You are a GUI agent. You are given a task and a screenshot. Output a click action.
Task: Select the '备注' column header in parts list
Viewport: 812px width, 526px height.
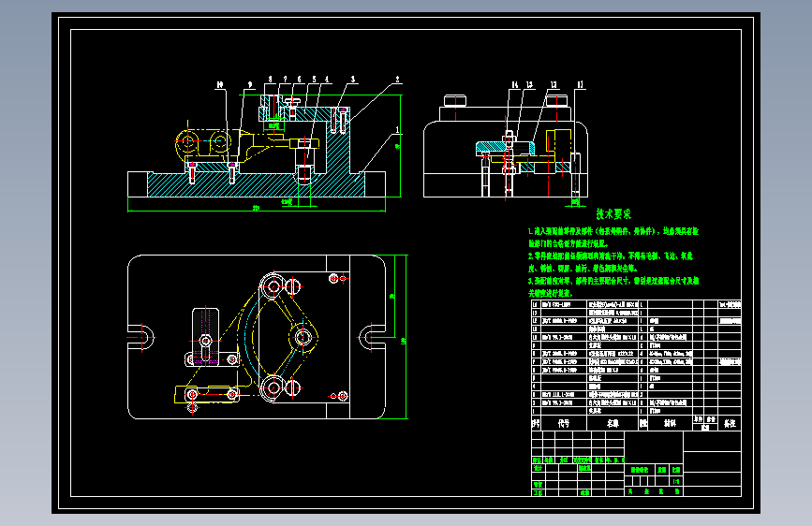[x=731, y=423]
